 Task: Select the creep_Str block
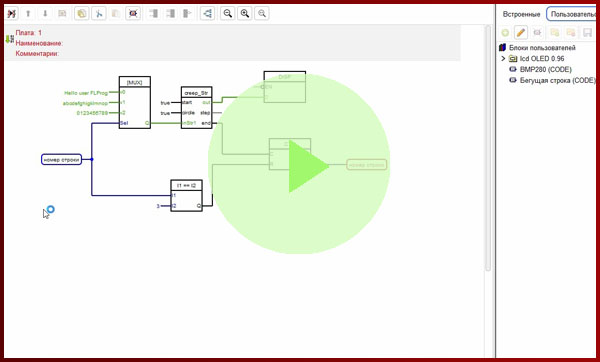tap(196, 108)
